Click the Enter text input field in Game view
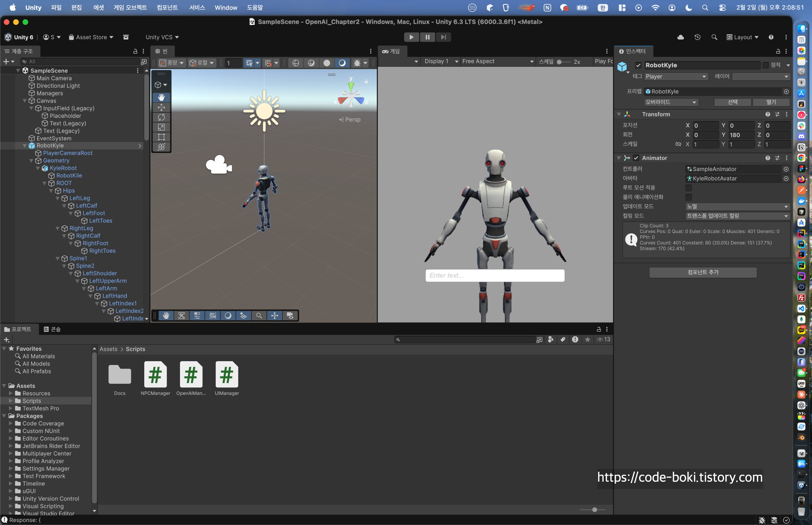The image size is (812, 525). tap(495, 275)
